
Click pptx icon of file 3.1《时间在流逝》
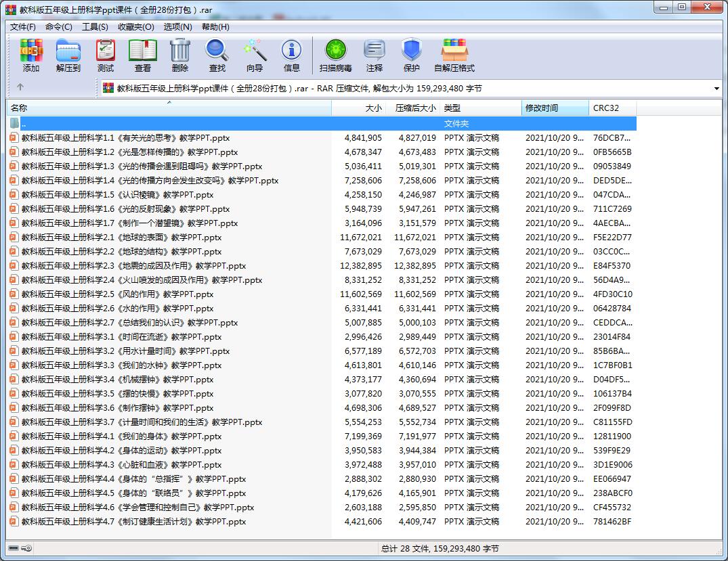pyautogui.click(x=14, y=337)
